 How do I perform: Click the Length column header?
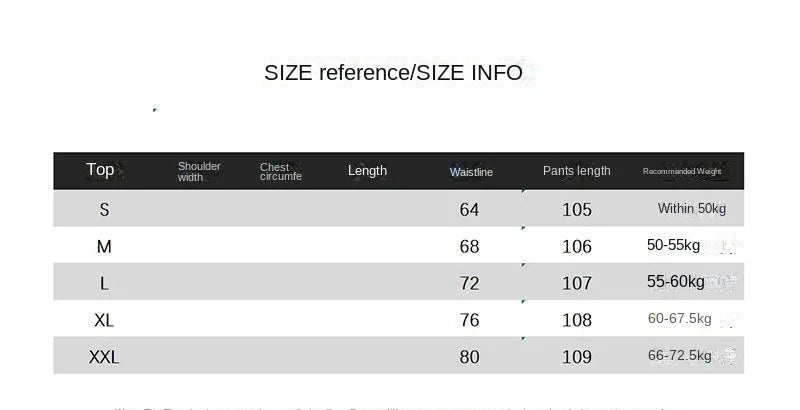pyautogui.click(x=367, y=171)
